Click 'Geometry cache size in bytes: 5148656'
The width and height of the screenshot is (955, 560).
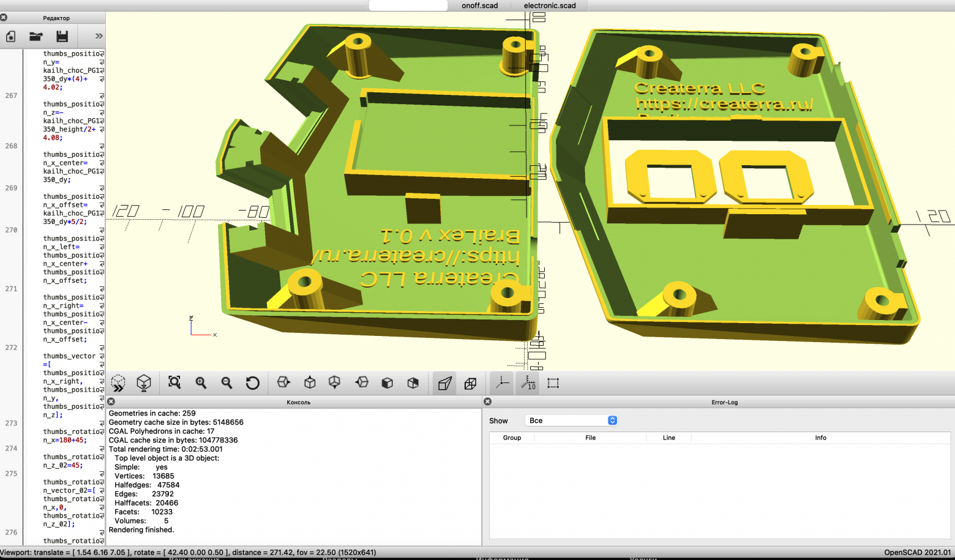tap(176, 422)
